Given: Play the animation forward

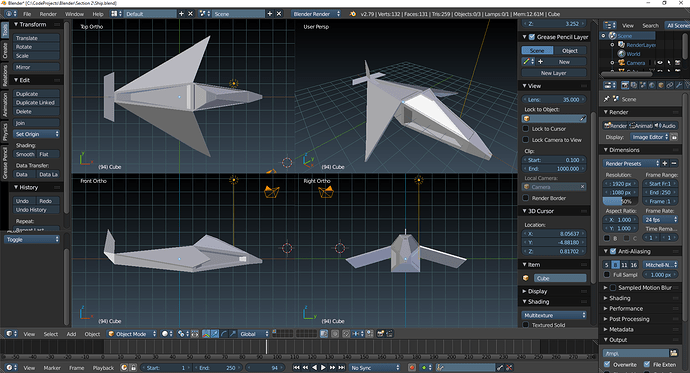Looking at the screenshot, I should (x=323, y=367).
